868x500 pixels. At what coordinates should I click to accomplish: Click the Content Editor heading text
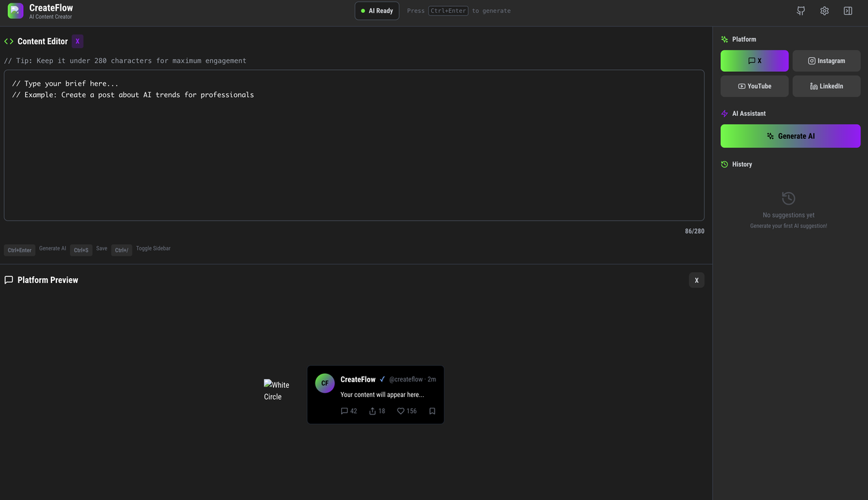click(43, 41)
